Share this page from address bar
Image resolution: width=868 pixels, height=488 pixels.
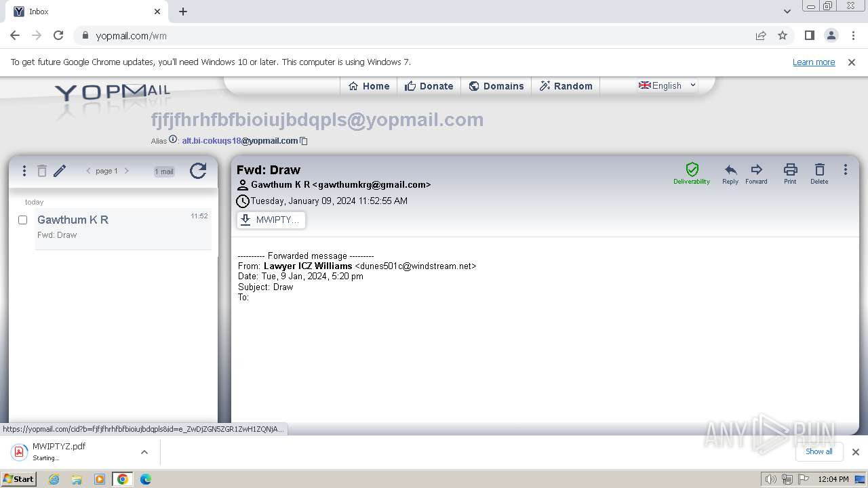[x=761, y=35]
